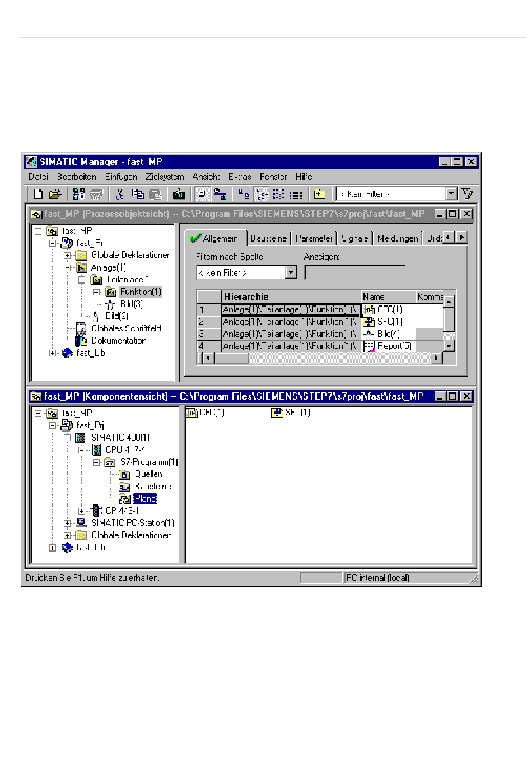Screen dimensions: 532x783
Task: Click the Hierarchie column header
Action: click(291, 297)
